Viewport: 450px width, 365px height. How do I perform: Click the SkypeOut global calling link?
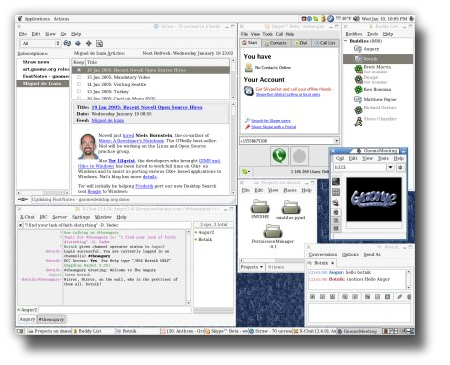coord(288,95)
